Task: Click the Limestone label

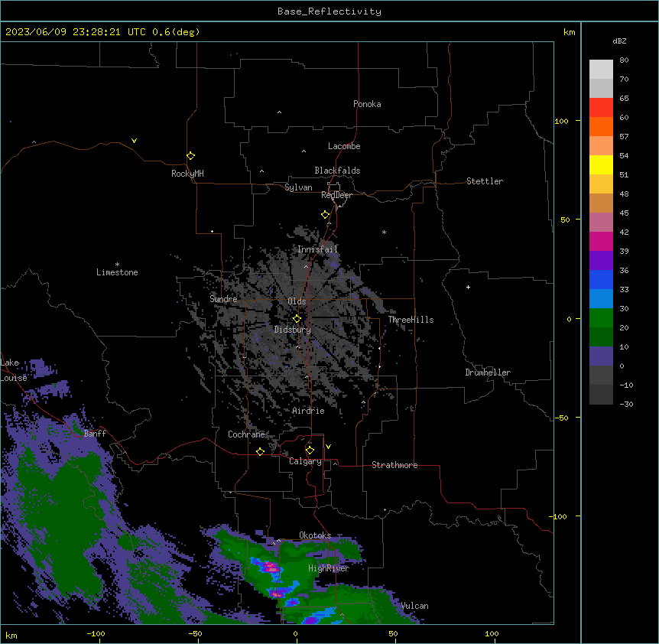Action: [117, 272]
